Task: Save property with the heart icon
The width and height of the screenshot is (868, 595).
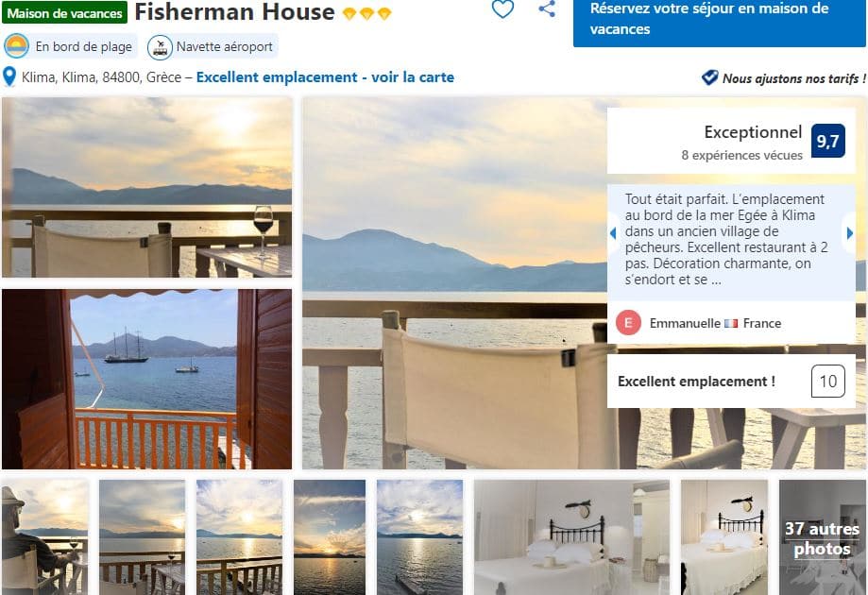Action: point(502,8)
